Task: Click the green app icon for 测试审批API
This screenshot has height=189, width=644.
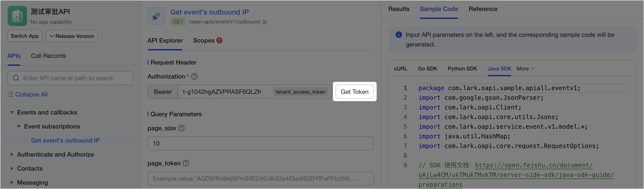Action: point(17,16)
